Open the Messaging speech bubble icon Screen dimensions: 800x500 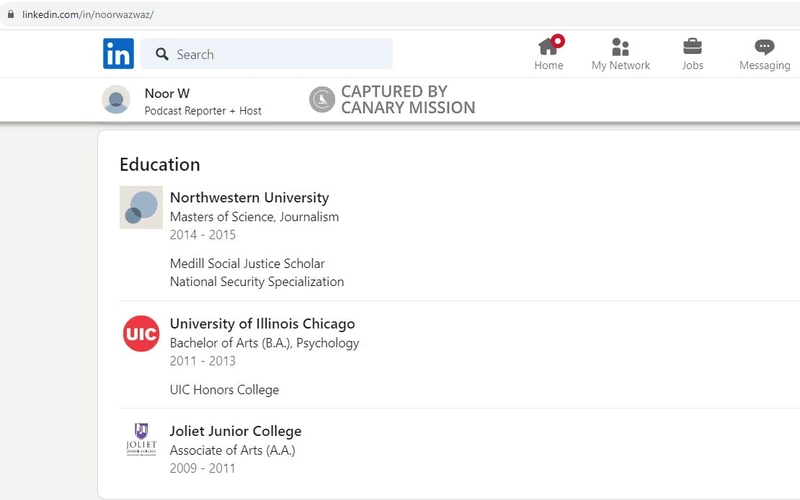(x=764, y=47)
